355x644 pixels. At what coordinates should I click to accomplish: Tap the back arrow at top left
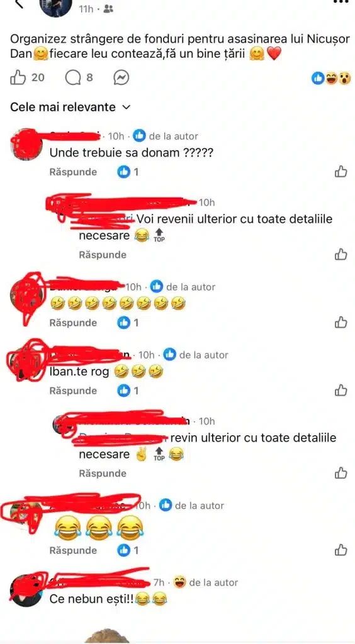point(18,3)
